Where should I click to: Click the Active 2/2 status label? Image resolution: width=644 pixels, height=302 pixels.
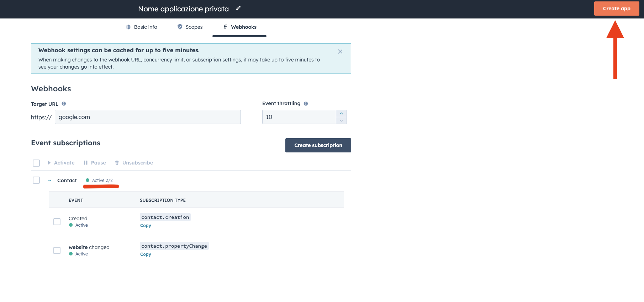click(x=99, y=180)
